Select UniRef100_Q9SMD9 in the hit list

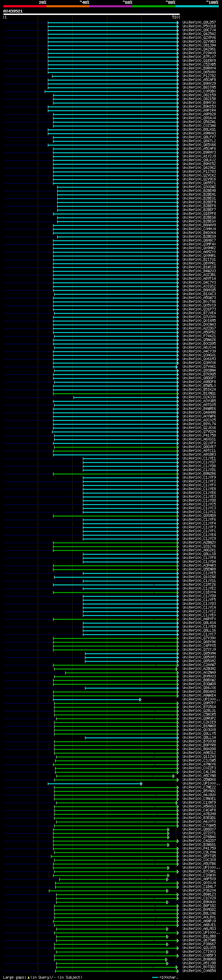tap(199, 516)
